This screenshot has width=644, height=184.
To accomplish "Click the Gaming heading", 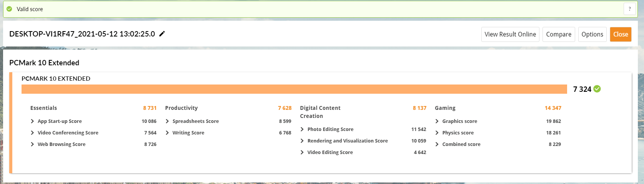I will (445, 108).
